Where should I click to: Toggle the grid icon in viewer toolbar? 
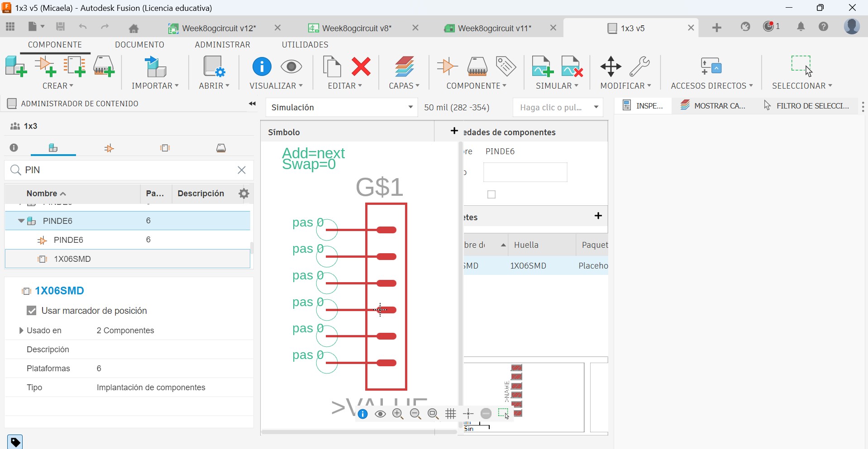click(451, 414)
